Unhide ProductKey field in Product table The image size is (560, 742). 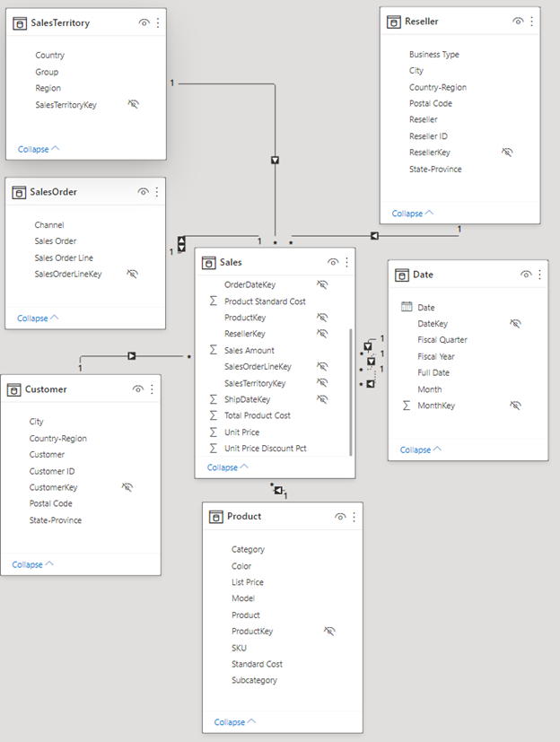pyautogui.click(x=329, y=631)
